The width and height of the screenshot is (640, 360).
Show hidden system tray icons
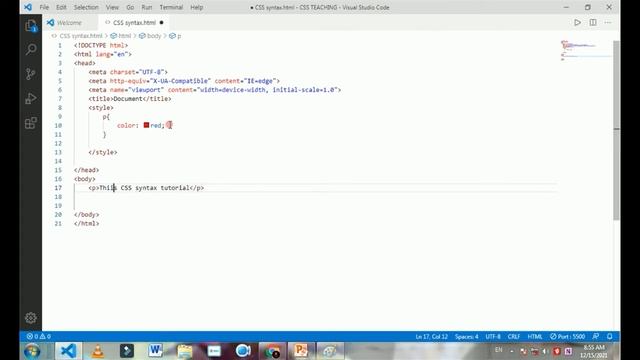[512, 351]
